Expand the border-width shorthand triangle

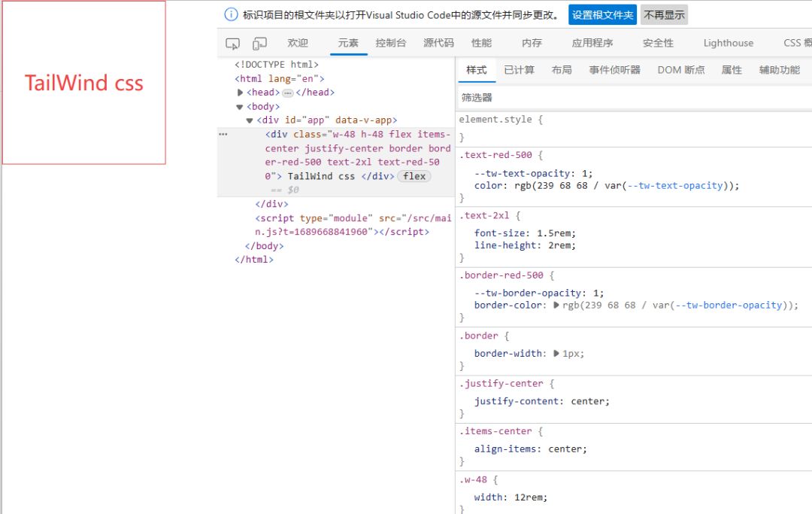(556, 353)
